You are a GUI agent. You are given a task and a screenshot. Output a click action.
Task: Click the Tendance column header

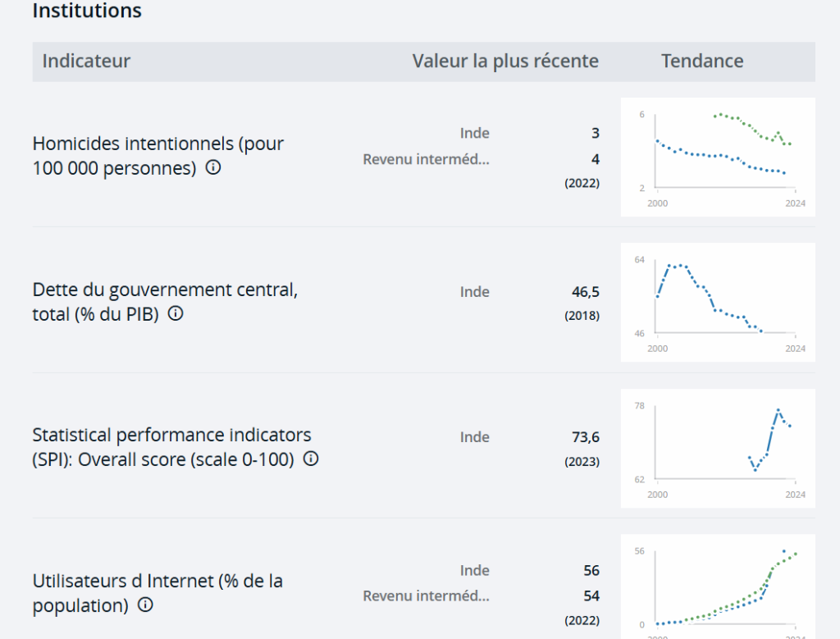[x=702, y=61]
